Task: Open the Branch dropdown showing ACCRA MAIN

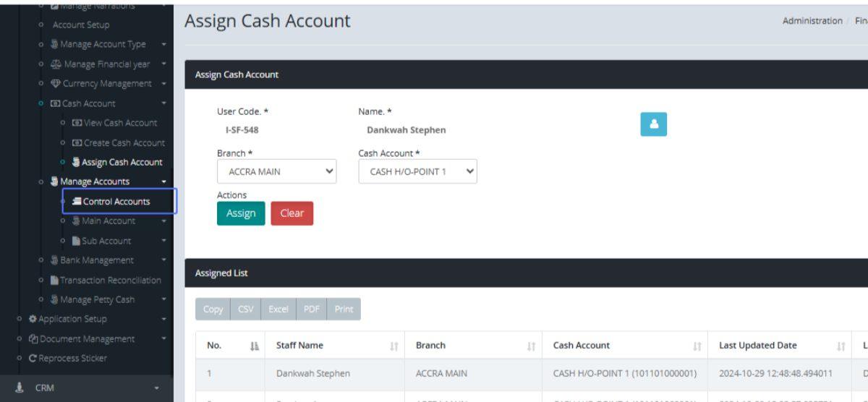Action: 276,172
